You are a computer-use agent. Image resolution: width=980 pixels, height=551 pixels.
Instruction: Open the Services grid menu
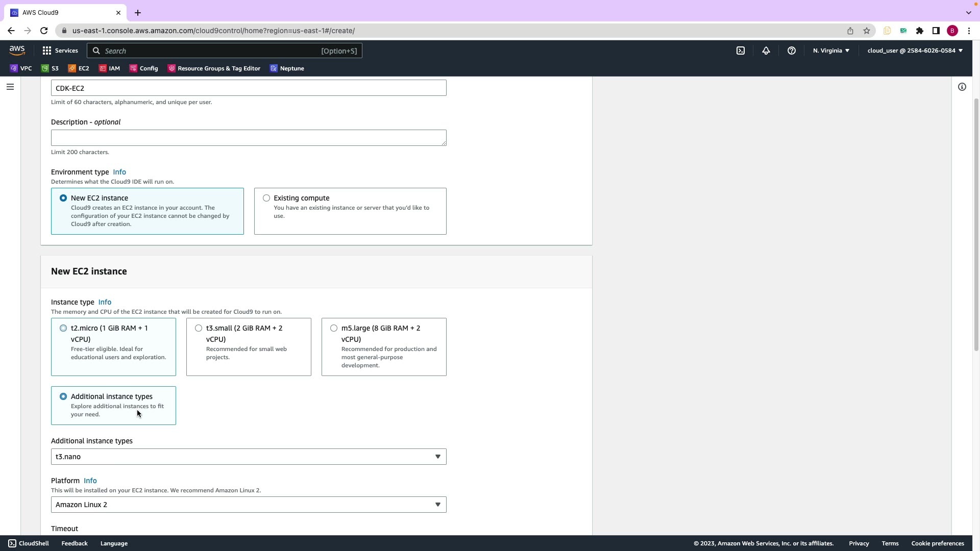60,51
